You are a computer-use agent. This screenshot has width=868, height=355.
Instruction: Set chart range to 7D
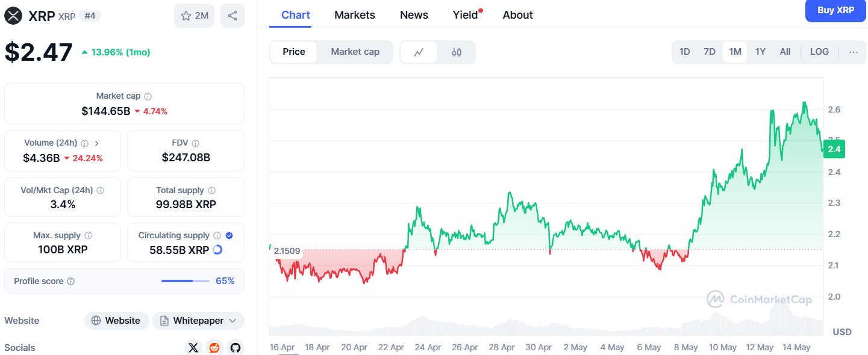click(x=710, y=52)
